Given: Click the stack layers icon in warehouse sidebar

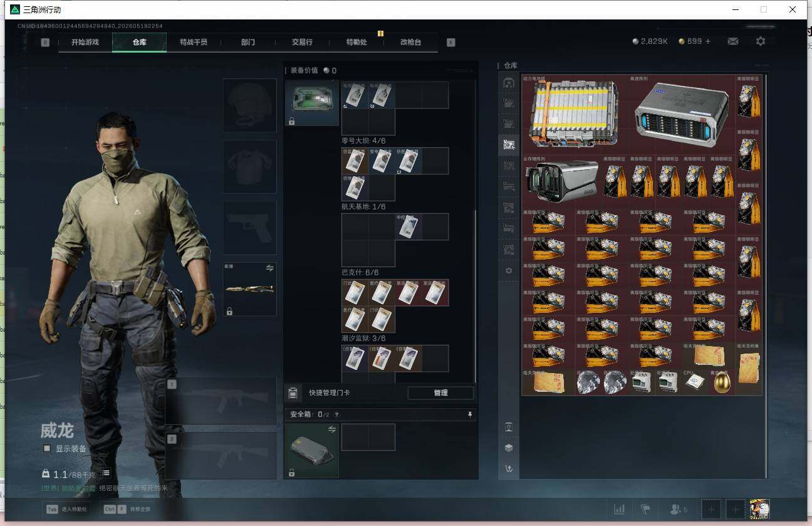Looking at the screenshot, I should click(509, 448).
